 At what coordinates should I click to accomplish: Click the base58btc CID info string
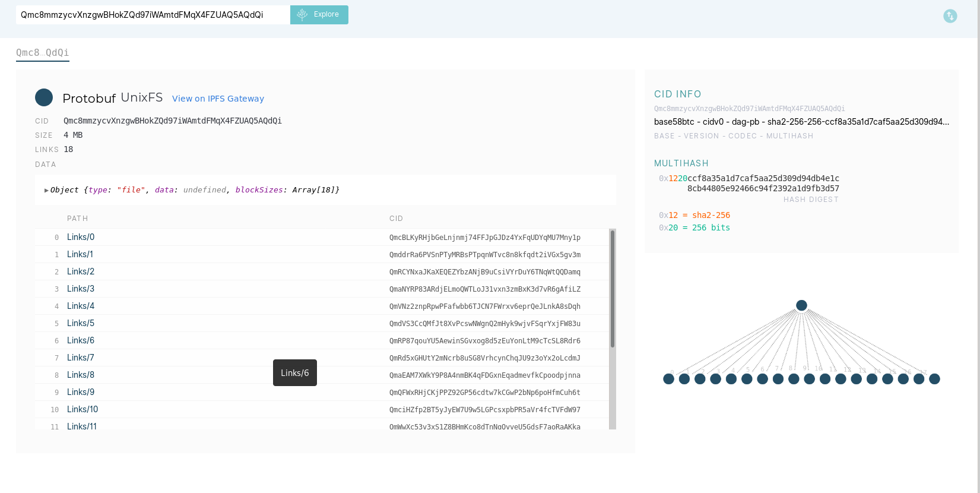tap(801, 122)
